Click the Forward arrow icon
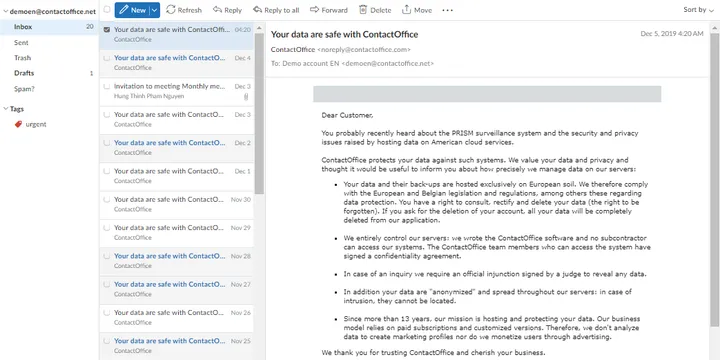This screenshot has height=360, width=720. 315,10
